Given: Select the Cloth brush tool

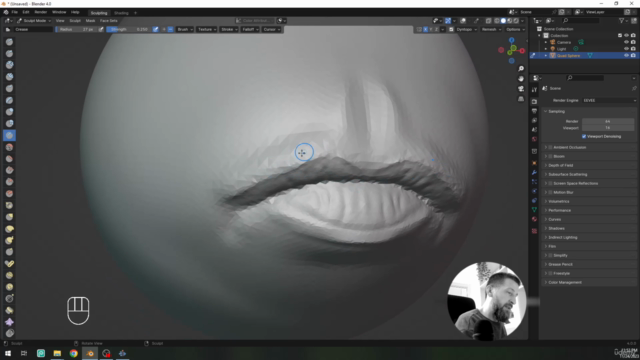Looking at the screenshot, I should point(9,322).
